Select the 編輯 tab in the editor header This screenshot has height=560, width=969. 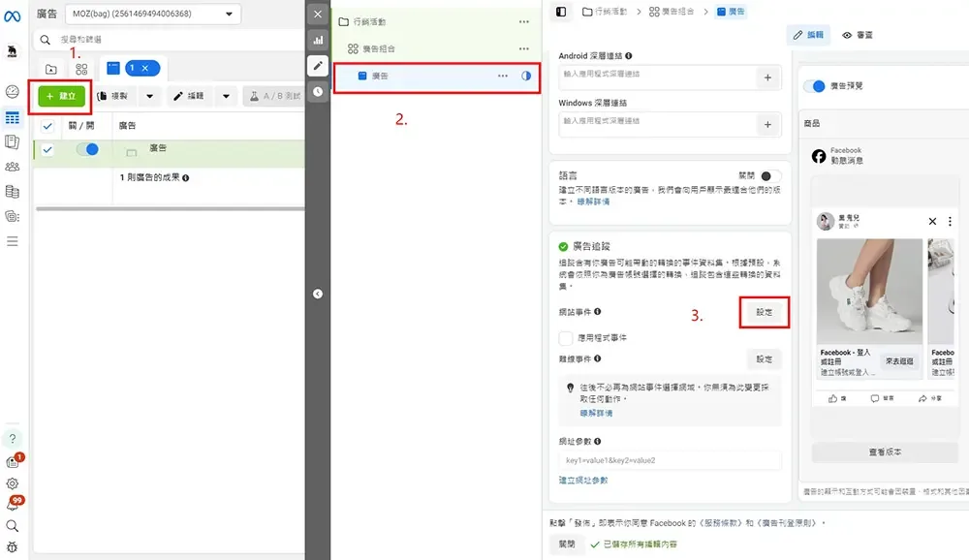coord(808,35)
